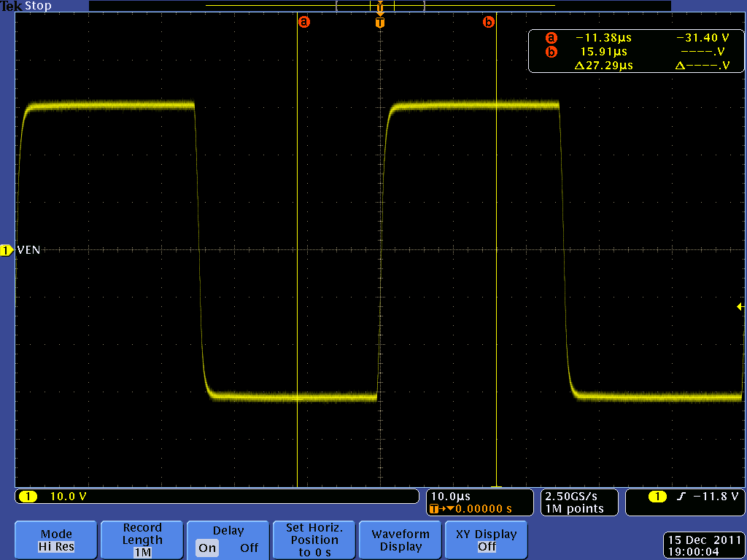
Task: Click the b icon in cursor readout
Action: pos(551,52)
